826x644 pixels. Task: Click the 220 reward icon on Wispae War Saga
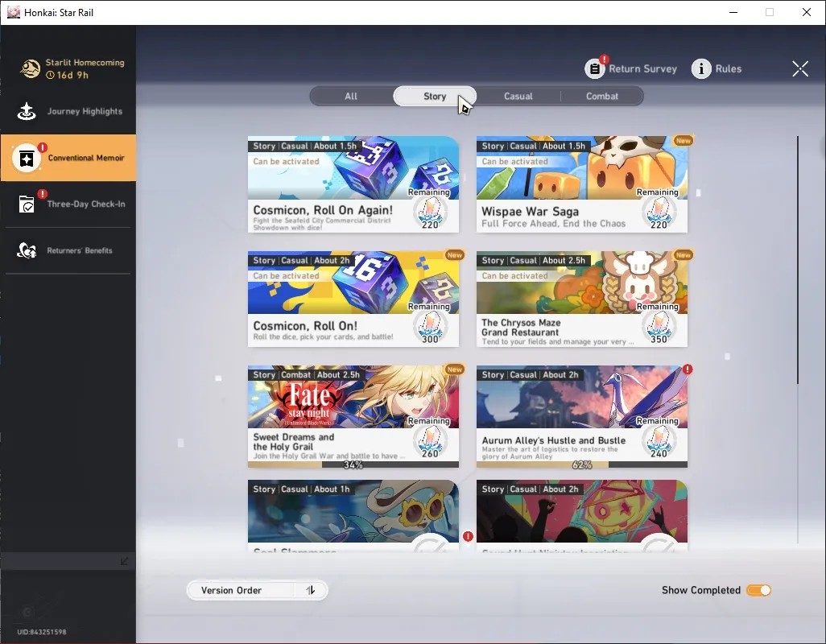pyautogui.click(x=659, y=213)
